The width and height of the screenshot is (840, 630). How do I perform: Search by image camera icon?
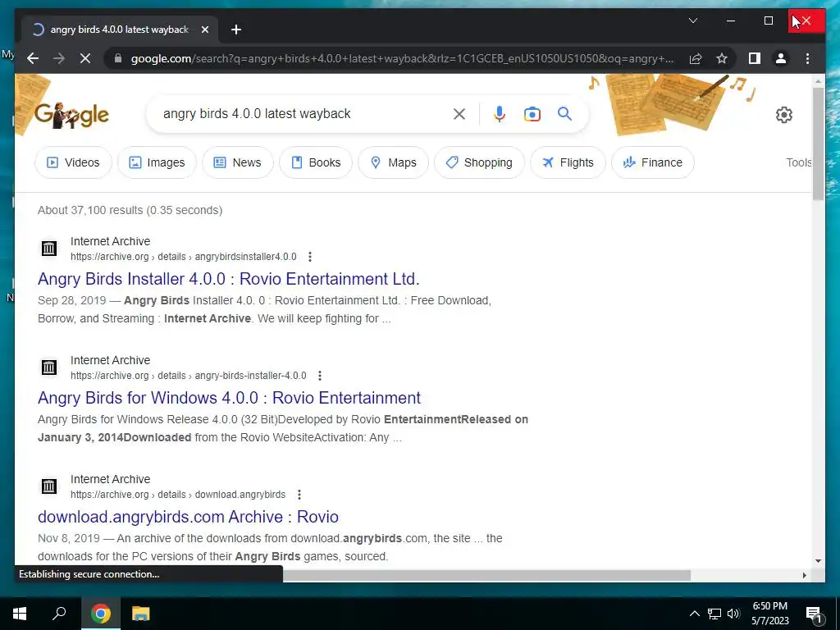[x=532, y=113]
